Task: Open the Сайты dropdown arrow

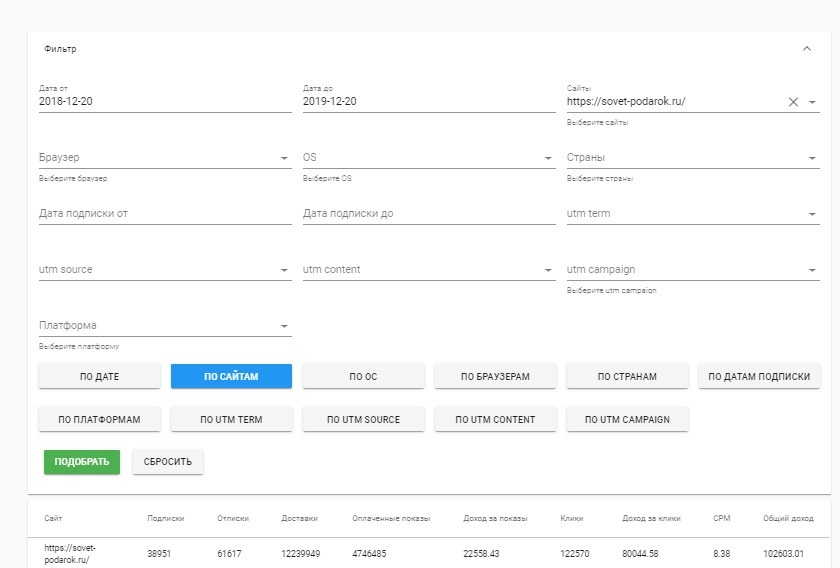Action: click(812, 102)
